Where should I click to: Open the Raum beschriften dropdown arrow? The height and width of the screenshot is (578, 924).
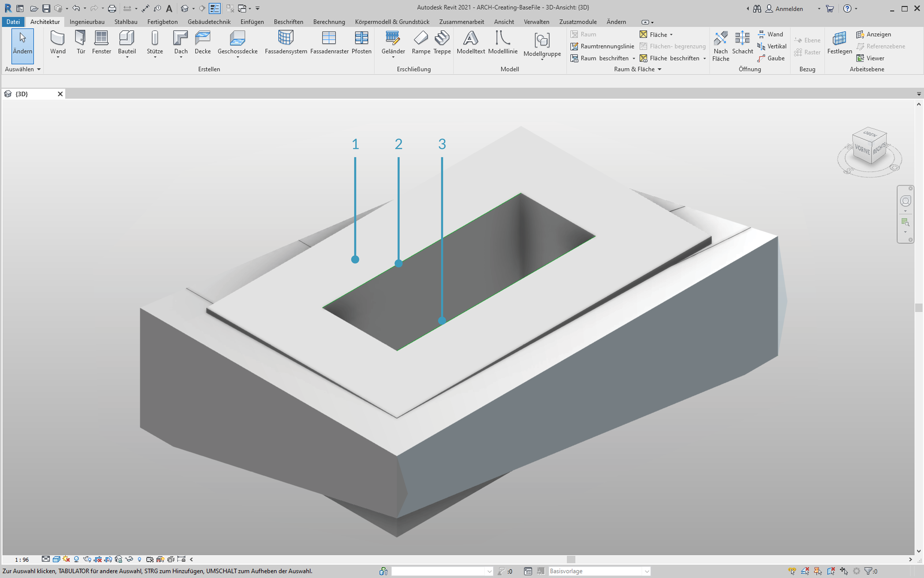[x=634, y=58]
